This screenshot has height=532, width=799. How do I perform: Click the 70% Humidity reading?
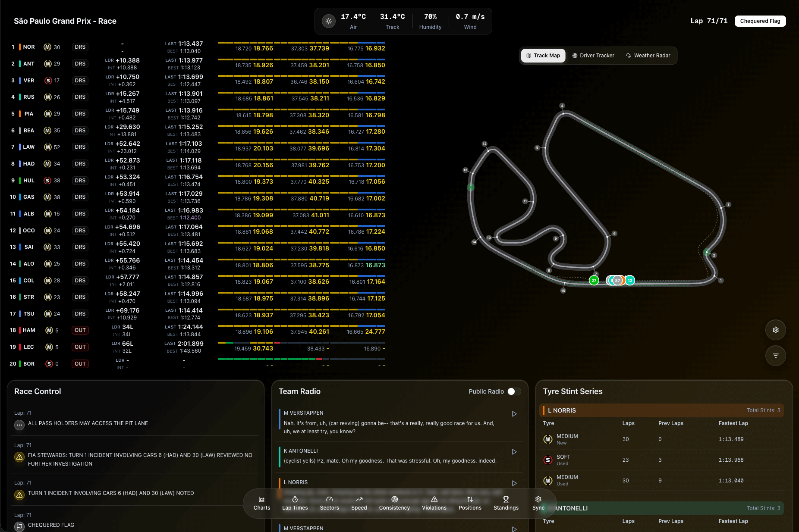[430, 21]
